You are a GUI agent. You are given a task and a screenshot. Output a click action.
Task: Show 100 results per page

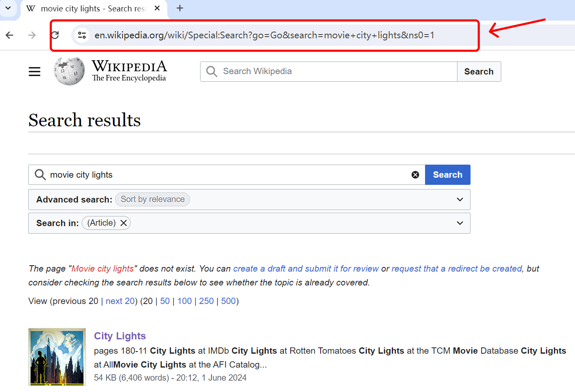click(x=185, y=301)
